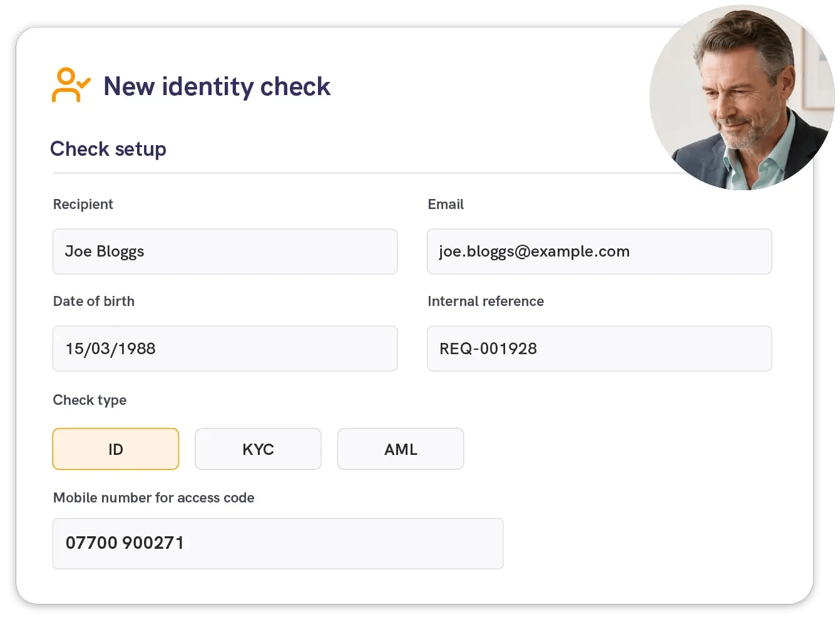
Task: Click the 'Recipient' field label
Action: click(83, 204)
